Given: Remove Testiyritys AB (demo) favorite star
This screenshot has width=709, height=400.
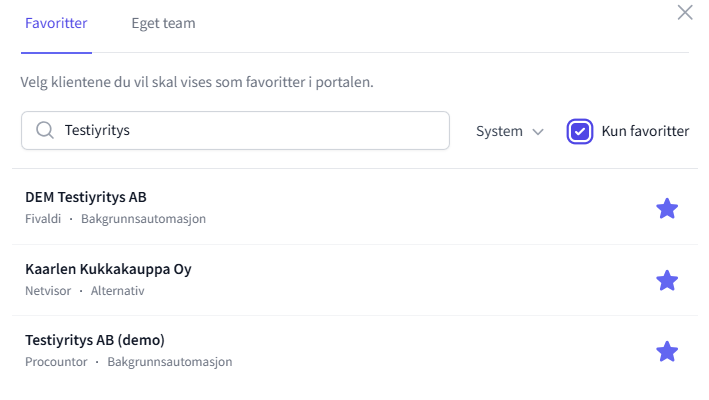Looking at the screenshot, I should click(x=667, y=351).
